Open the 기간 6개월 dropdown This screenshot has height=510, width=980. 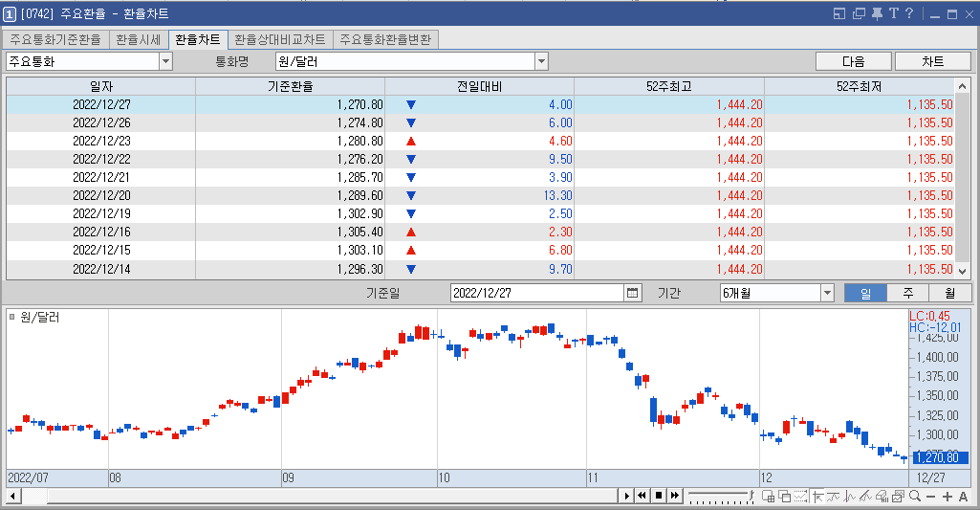[x=827, y=293]
